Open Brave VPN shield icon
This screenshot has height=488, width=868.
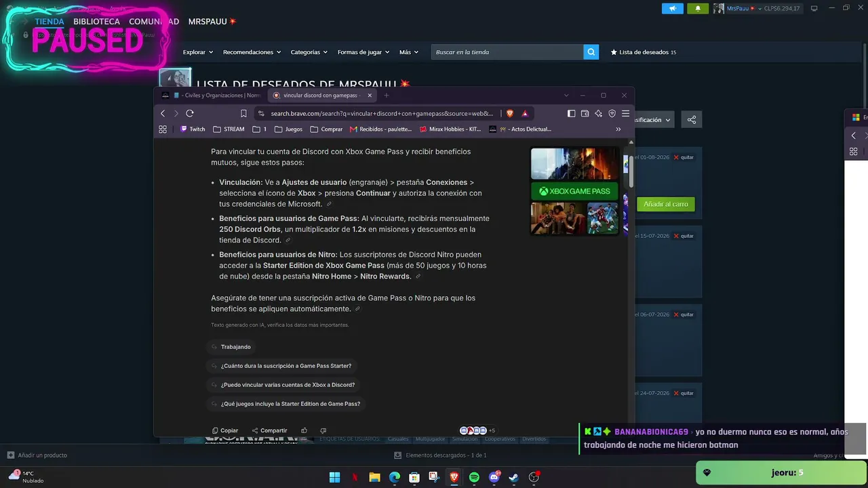pos(612,113)
